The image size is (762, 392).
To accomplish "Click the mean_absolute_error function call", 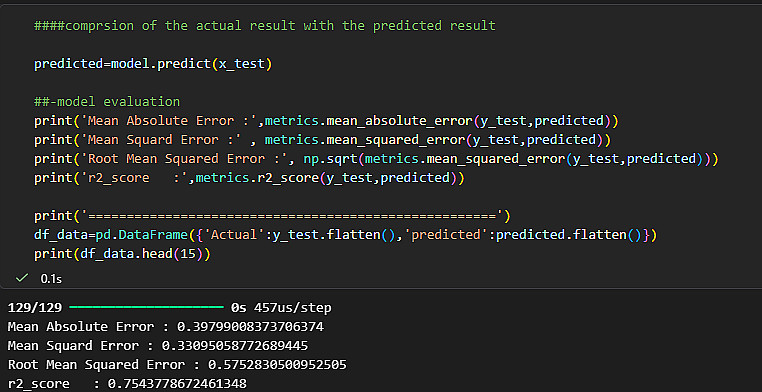I will click(399, 121).
